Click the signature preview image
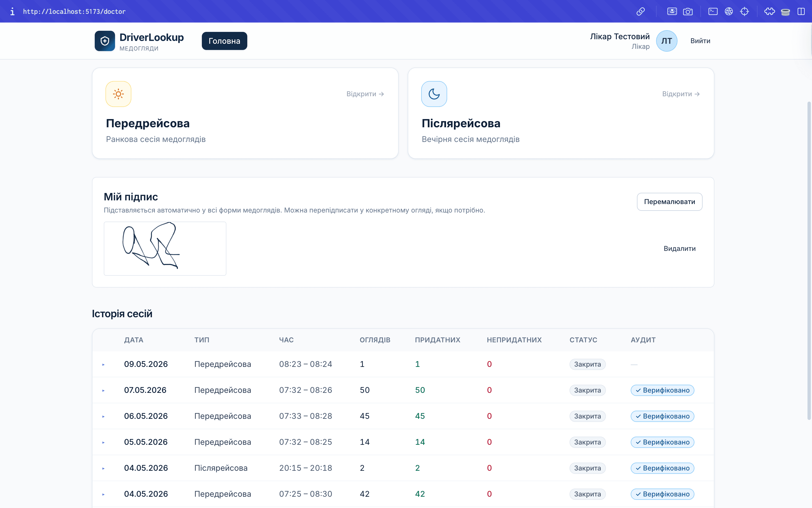 click(165, 249)
